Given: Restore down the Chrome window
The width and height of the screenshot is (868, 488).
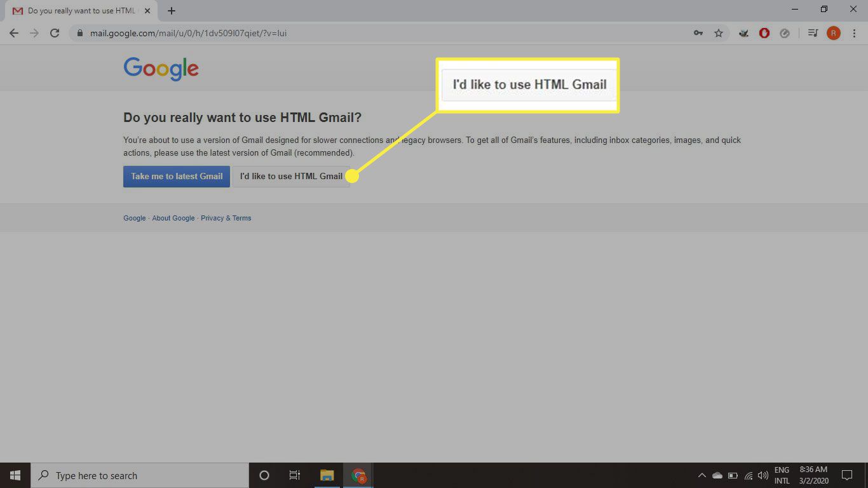Looking at the screenshot, I should (824, 10).
